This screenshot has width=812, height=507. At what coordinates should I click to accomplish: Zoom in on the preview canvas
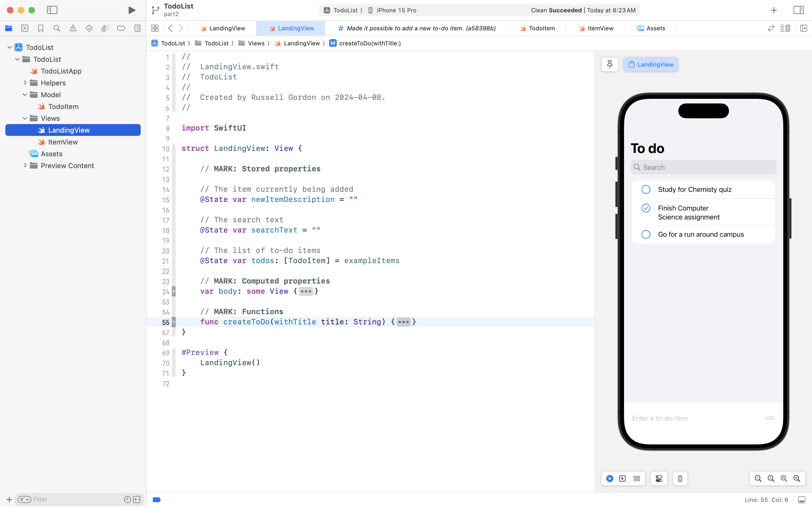coord(797,479)
